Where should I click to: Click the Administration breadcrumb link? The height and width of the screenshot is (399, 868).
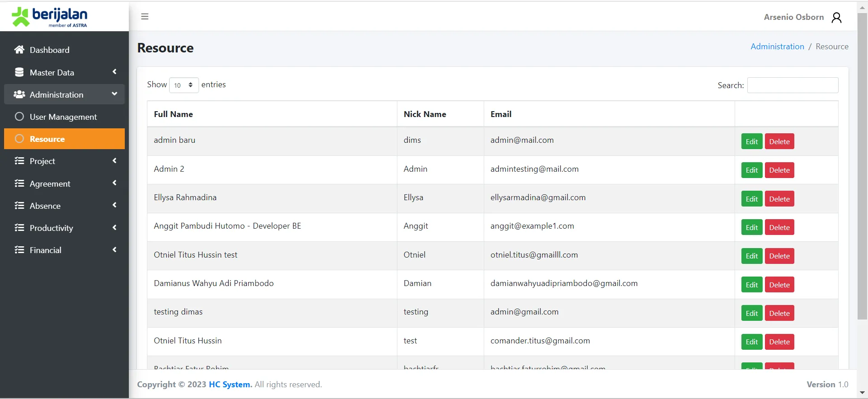777,47
